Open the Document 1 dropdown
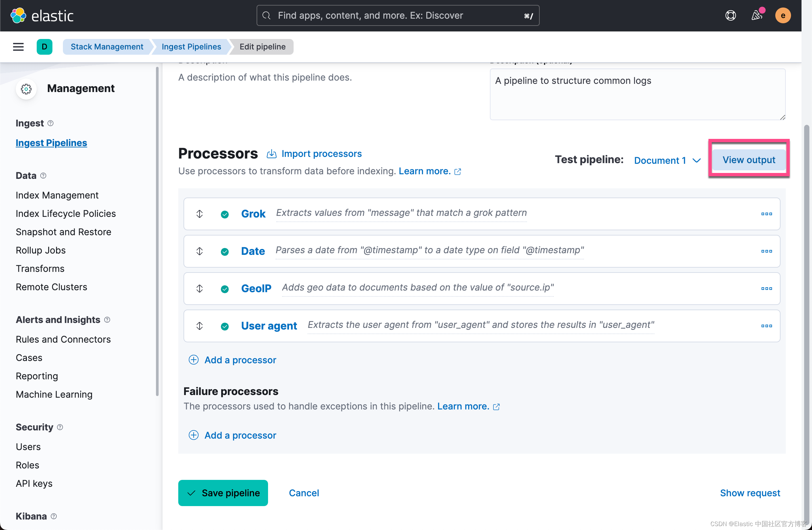812x530 pixels. tap(667, 160)
